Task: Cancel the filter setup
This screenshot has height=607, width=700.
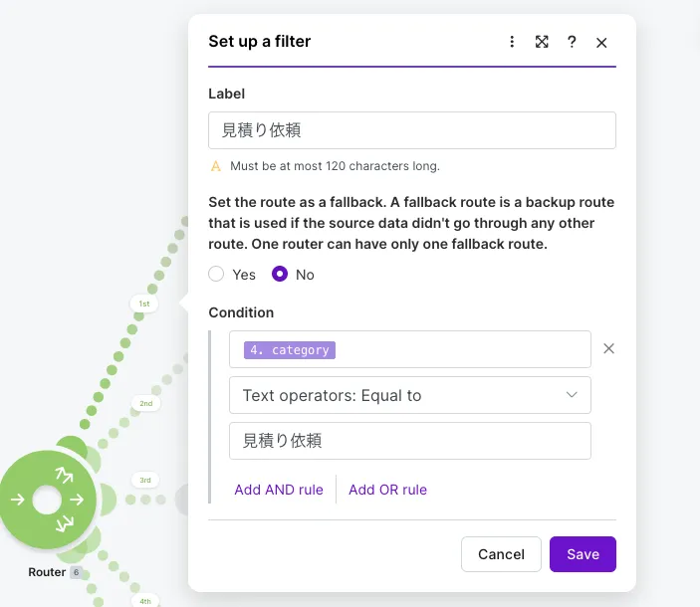Action: (x=501, y=554)
